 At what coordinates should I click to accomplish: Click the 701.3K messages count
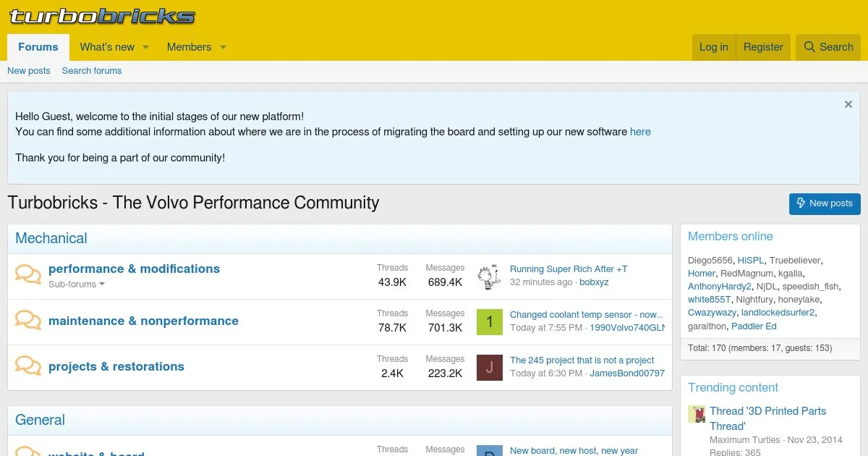click(445, 328)
